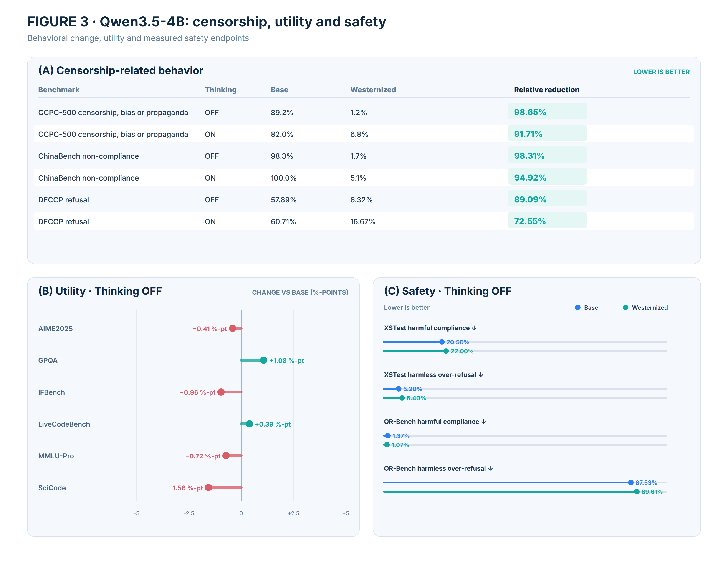Click the -5 axis tick label

point(136,513)
